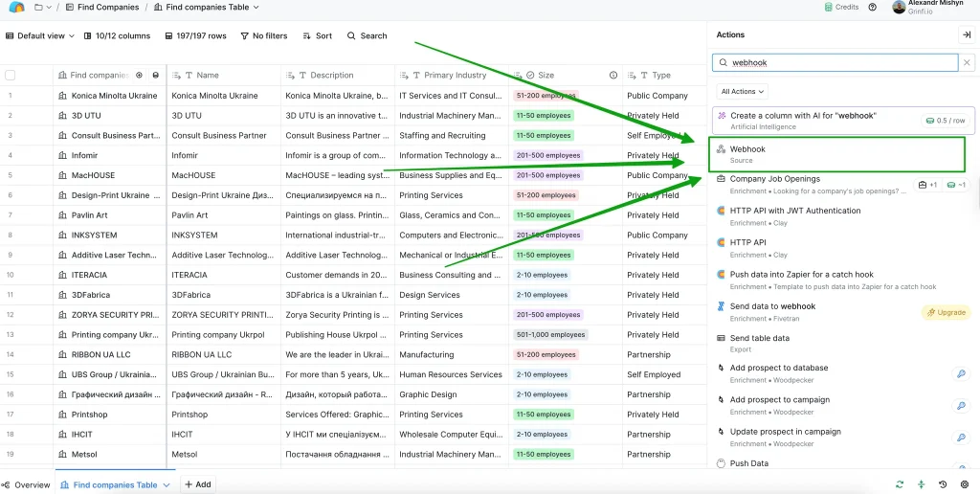
Task: Expand the All Actions filter dropdown
Action: [743, 91]
